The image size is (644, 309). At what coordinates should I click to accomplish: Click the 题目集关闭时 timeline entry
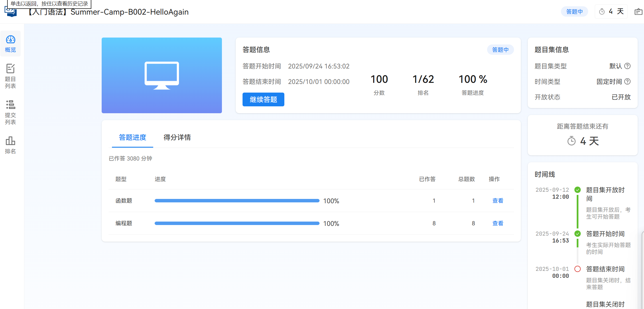coord(605,304)
